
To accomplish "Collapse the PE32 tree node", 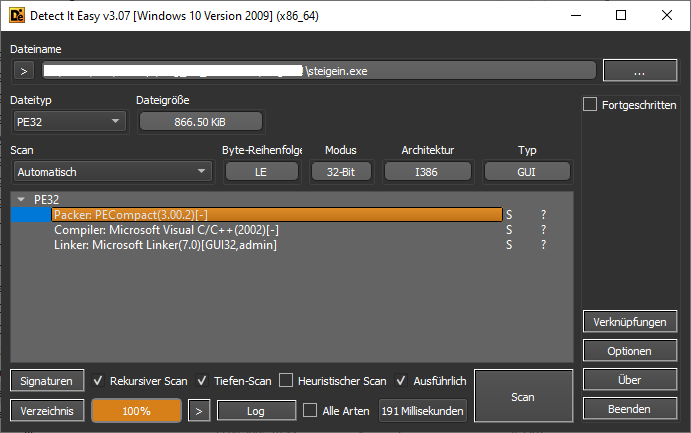I will [22, 199].
